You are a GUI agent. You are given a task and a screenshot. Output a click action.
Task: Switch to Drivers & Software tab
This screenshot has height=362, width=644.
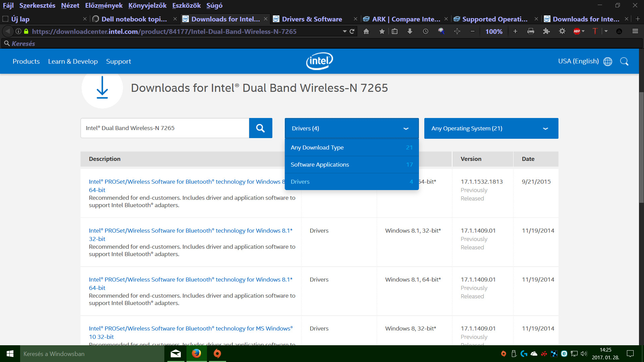pyautogui.click(x=312, y=19)
